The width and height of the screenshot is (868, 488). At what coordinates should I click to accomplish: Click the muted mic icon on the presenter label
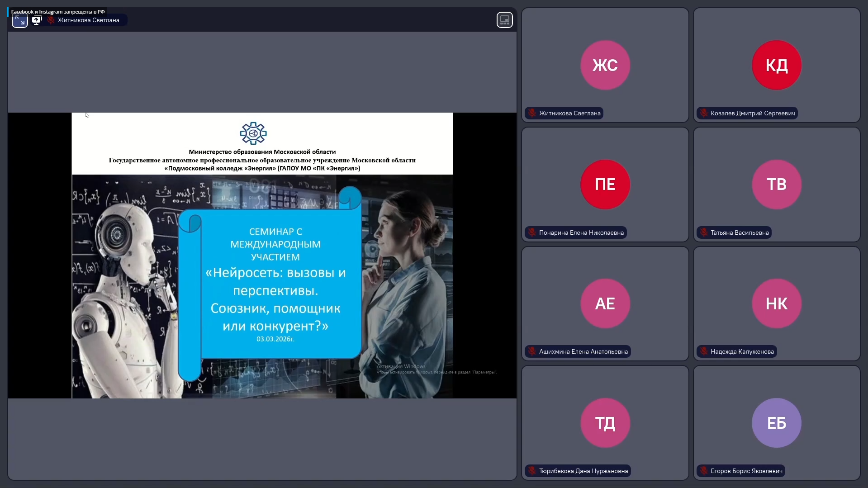click(51, 20)
